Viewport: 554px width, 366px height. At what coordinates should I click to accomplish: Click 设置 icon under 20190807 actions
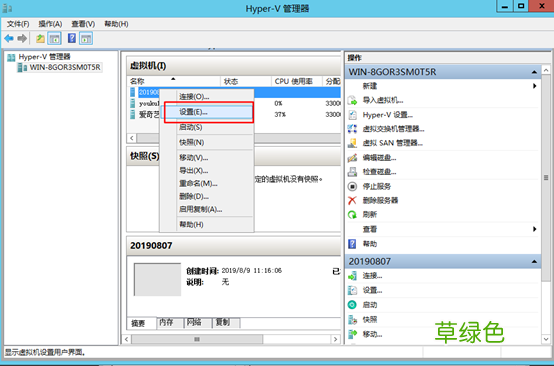pyautogui.click(x=352, y=290)
